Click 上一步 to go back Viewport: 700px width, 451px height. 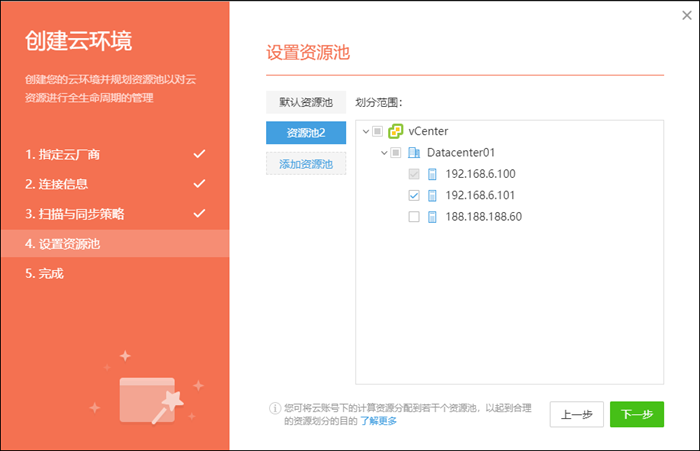(576, 414)
